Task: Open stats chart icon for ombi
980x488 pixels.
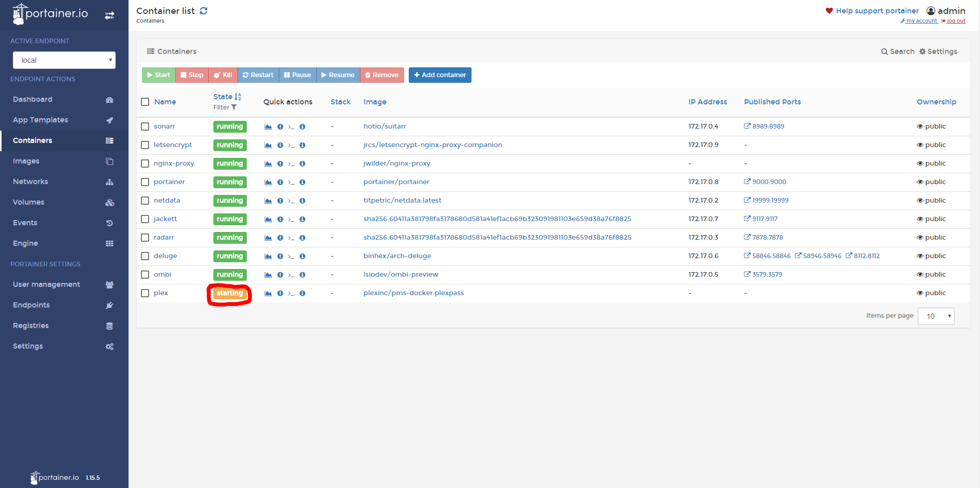Action: (268, 275)
